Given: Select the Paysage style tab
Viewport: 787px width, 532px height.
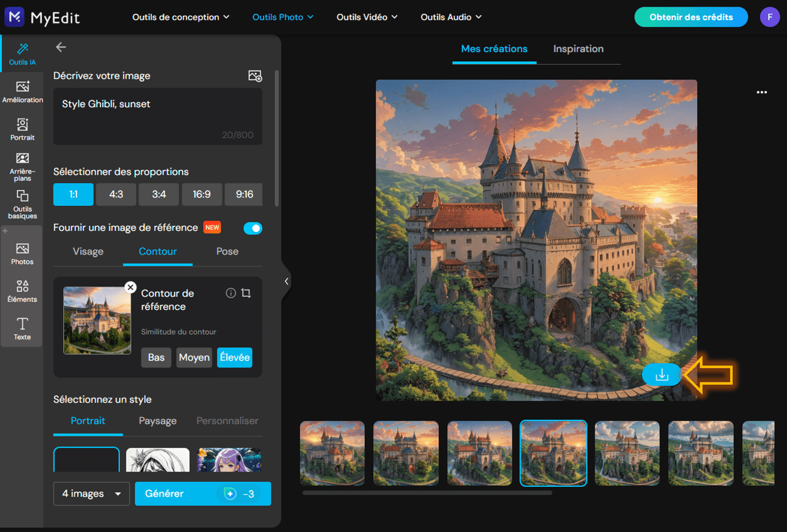Looking at the screenshot, I should (157, 421).
